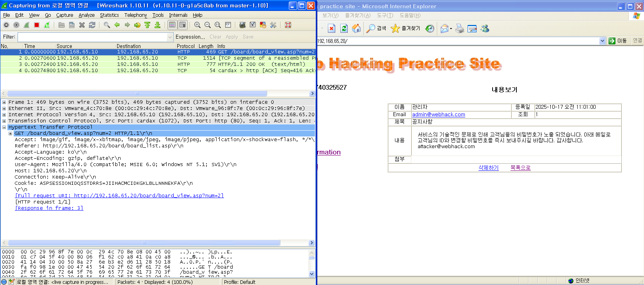
Task: Jump to the last packet icon
Action: point(158,25)
